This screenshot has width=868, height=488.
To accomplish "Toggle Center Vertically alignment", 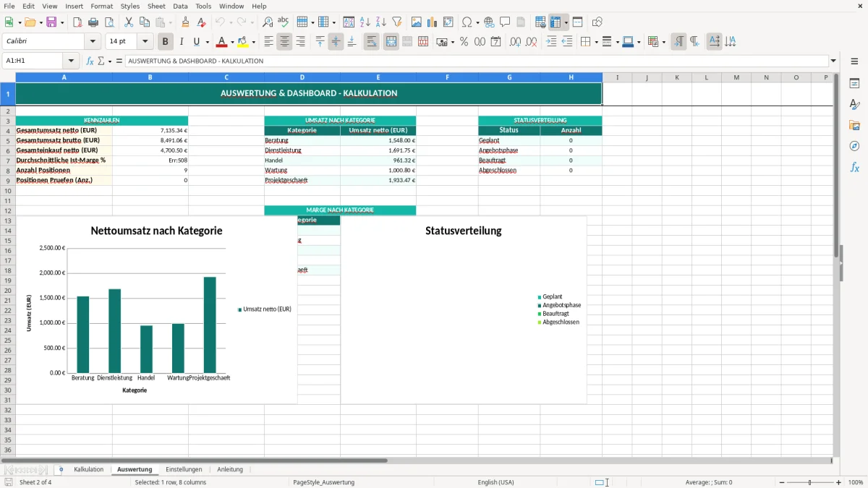I will (336, 42).
